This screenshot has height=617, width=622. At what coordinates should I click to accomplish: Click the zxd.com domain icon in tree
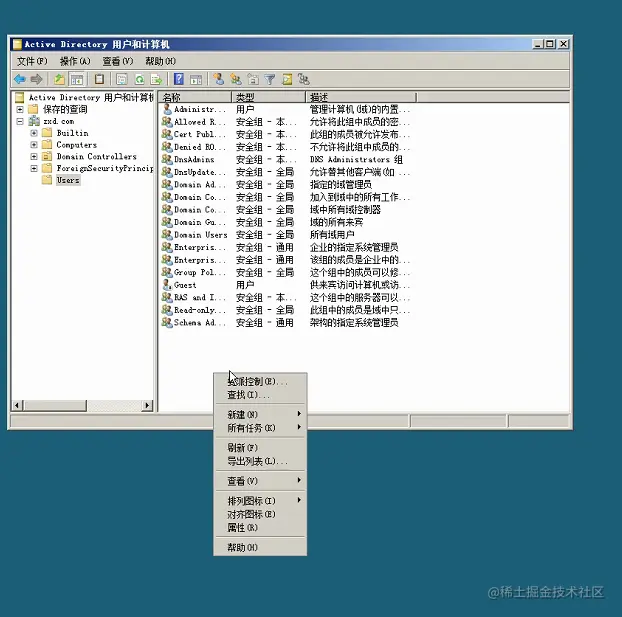(34, 121)
